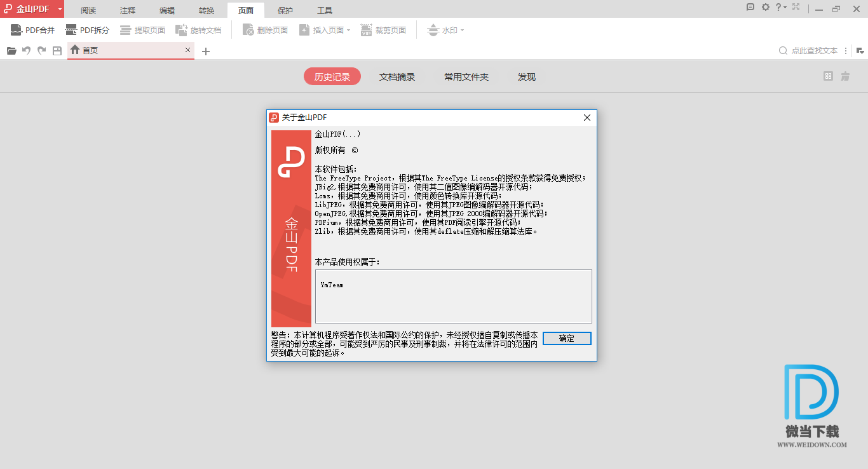Image resolution: width=868 pixels, height=469 pixels.
Task: Open search options three-dot menu
Action: tap(844, 50)
